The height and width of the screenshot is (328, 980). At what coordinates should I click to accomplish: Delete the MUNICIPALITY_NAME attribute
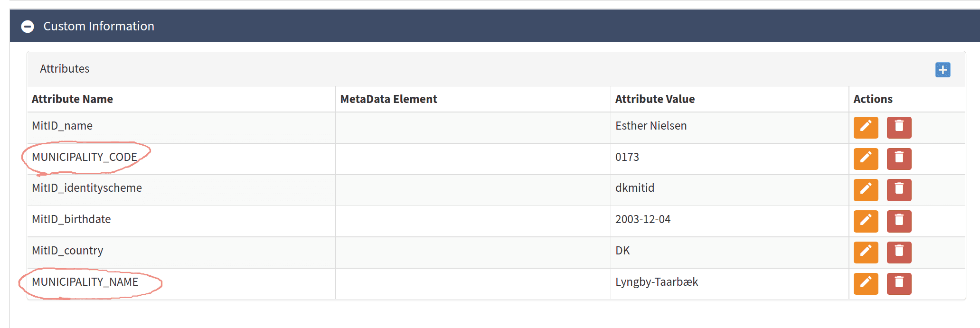click(x=899, y=283)
